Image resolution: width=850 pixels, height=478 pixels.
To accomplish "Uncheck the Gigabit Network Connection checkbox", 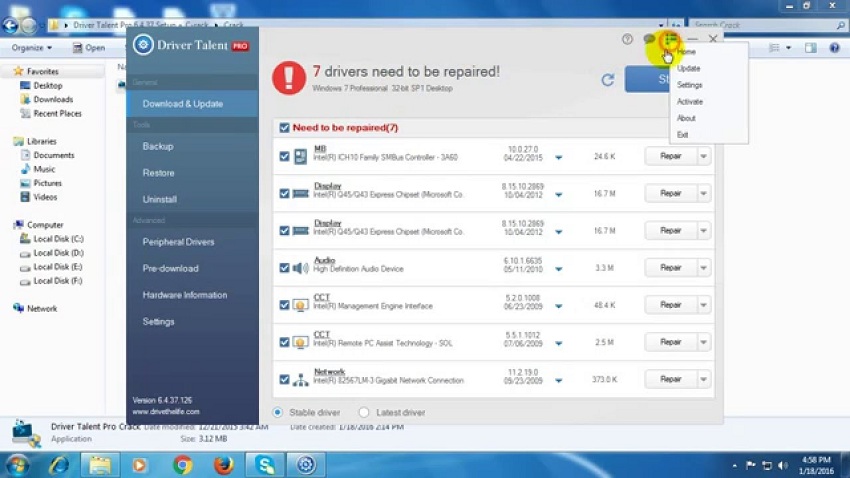I will tap(284, 380).
